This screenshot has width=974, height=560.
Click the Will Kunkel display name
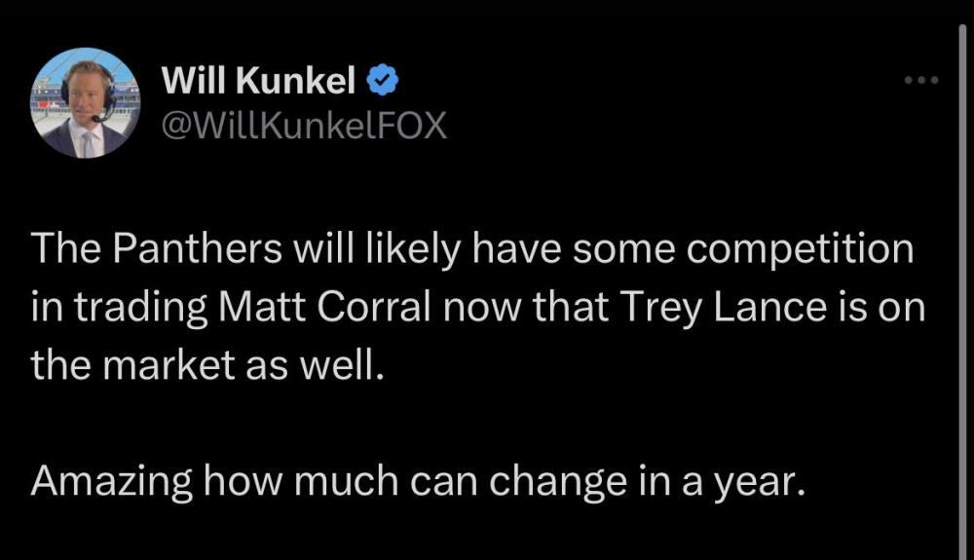coord(258,84)
